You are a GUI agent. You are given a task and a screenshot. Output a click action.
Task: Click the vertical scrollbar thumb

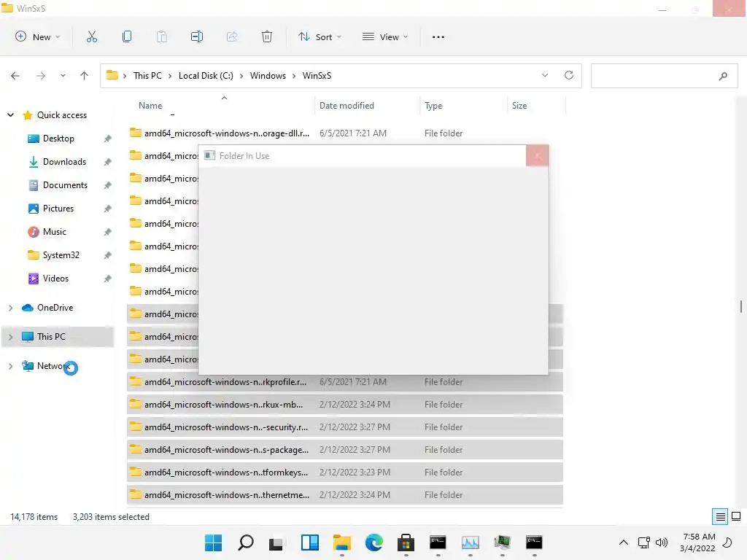click(741, 306)
